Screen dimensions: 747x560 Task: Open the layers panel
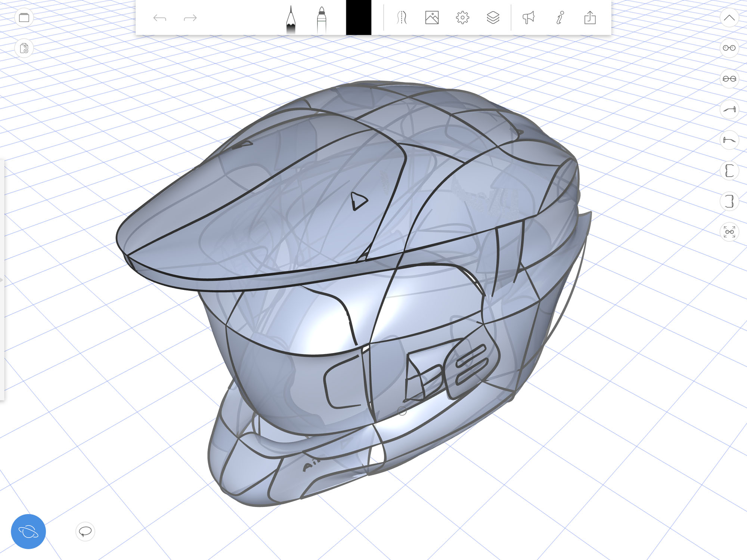tap(493, 18)
